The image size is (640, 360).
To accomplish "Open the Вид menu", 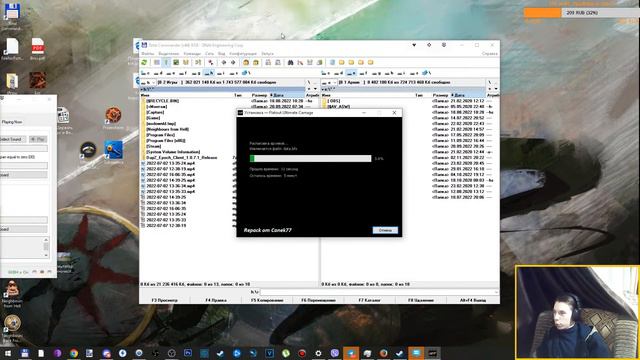I will pos(222,53).
